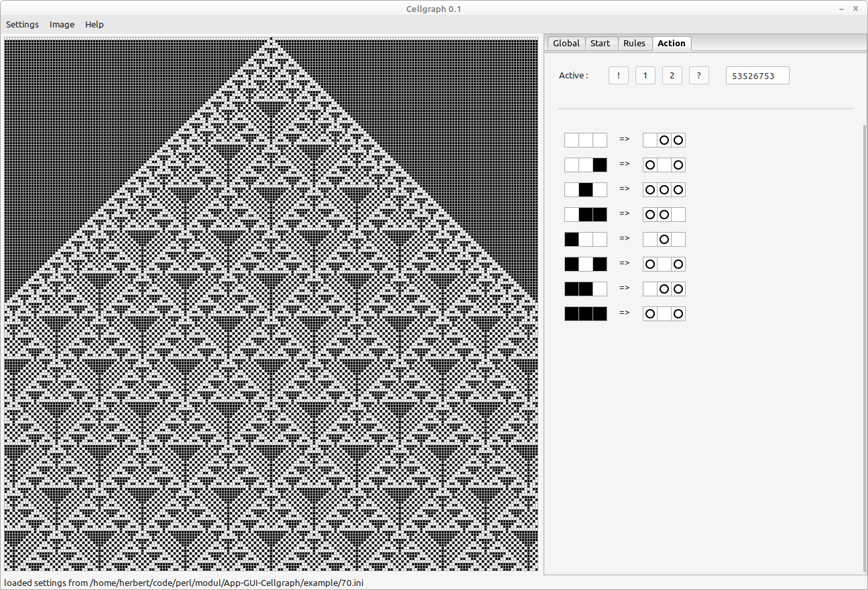Switch to the Start tab
868x590 pixels.
(601, 43)
